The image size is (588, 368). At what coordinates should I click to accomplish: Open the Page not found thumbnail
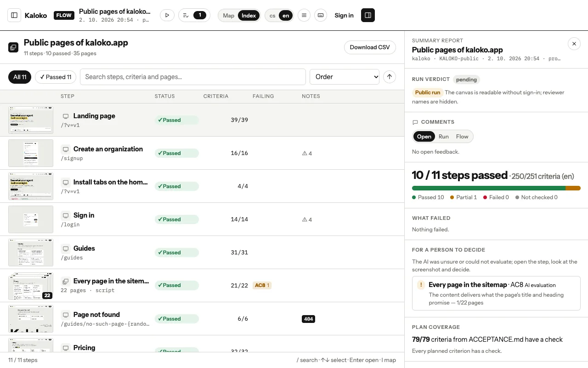coord(31,319)
